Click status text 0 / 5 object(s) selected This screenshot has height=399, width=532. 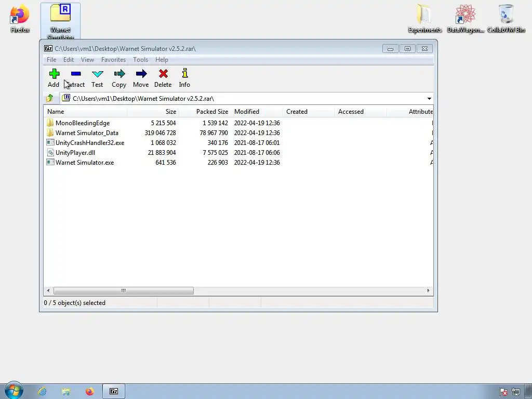(x=75, y=303)
